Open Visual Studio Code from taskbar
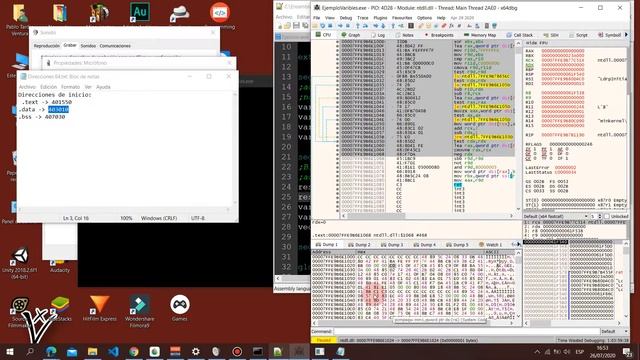The width and height of the screenshot is (640, 360). [x=113, y=351]
